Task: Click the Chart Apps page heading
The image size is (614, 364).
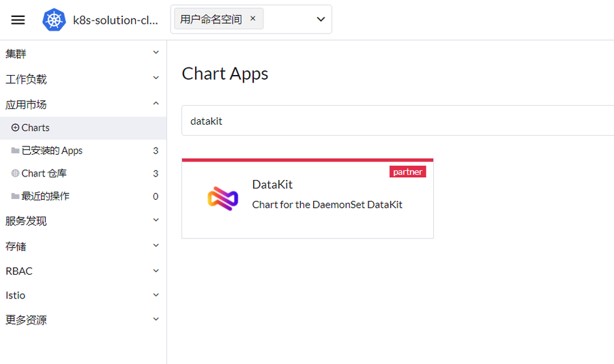Action: click(224, 74)
